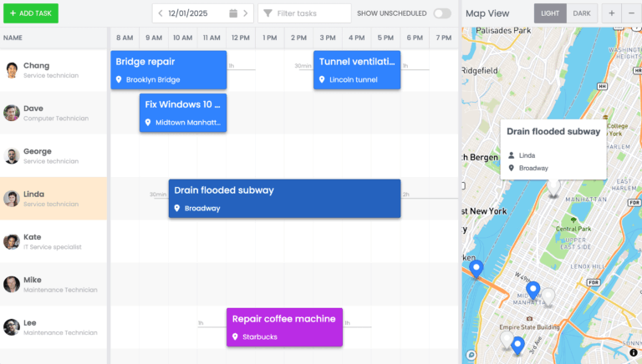This screenshot has width=642, height=364.
Task: Click the name Chang
Action: tap(37, 65)
